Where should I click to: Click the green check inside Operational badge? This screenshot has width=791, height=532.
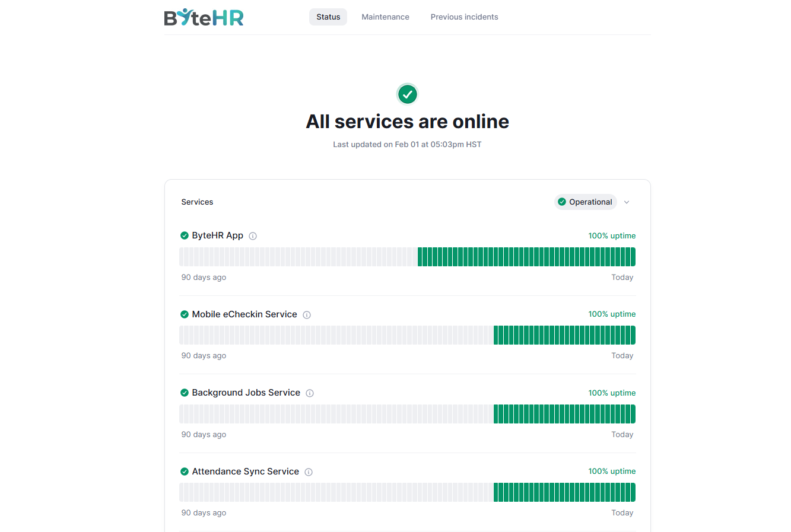pyautogui.click(x=562, y=202)
